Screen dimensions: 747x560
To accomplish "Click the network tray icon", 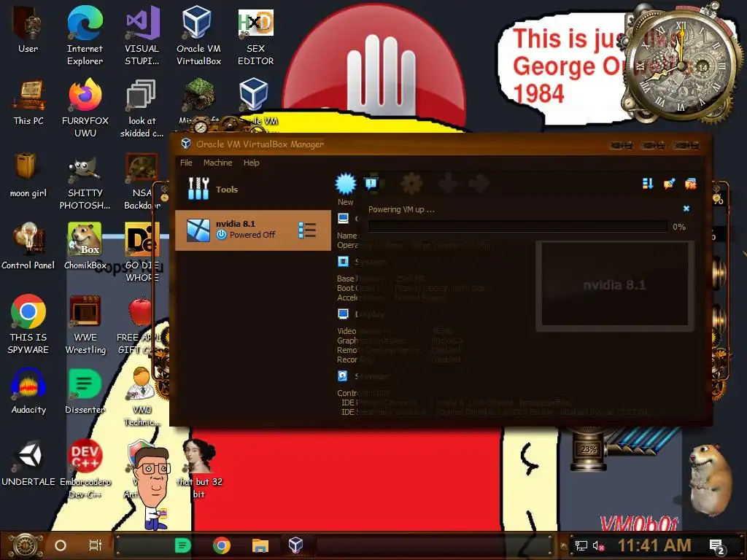I will (581, 545).
